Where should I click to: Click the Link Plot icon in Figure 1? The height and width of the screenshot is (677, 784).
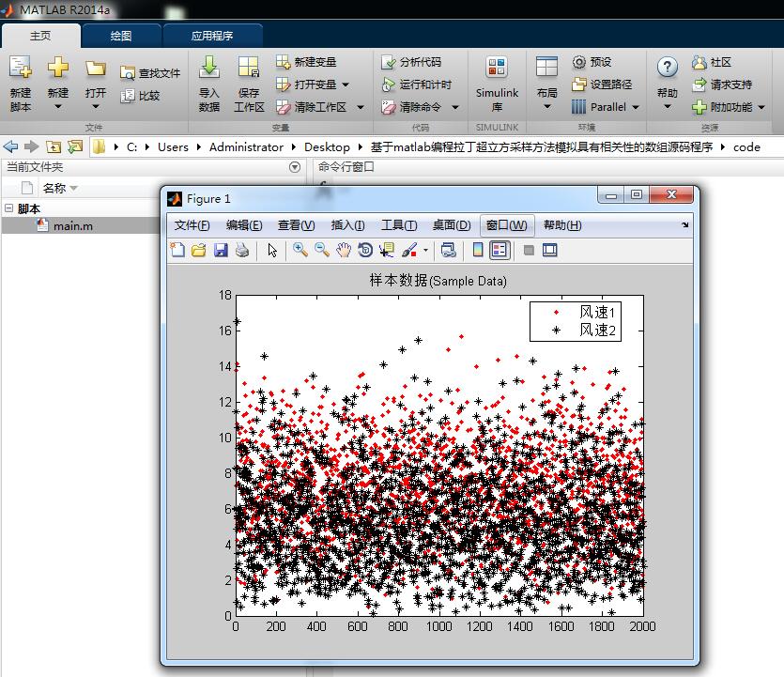(x=449, y=250)
